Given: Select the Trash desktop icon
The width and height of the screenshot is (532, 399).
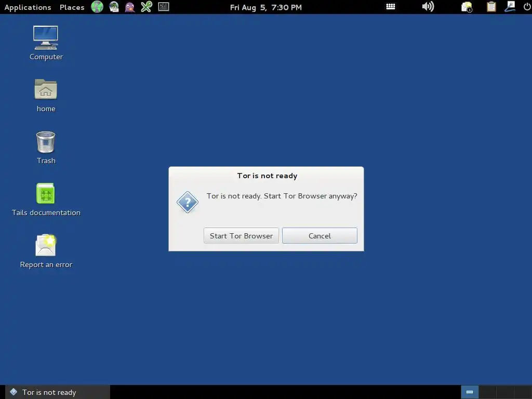Looking at the screenshot, I should point(46,148).
